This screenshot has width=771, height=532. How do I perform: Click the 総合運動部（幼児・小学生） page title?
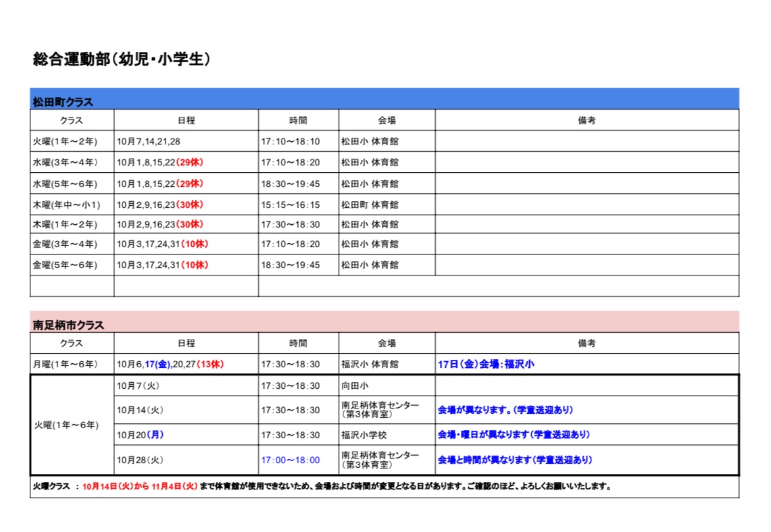click(x=122, y=59)
